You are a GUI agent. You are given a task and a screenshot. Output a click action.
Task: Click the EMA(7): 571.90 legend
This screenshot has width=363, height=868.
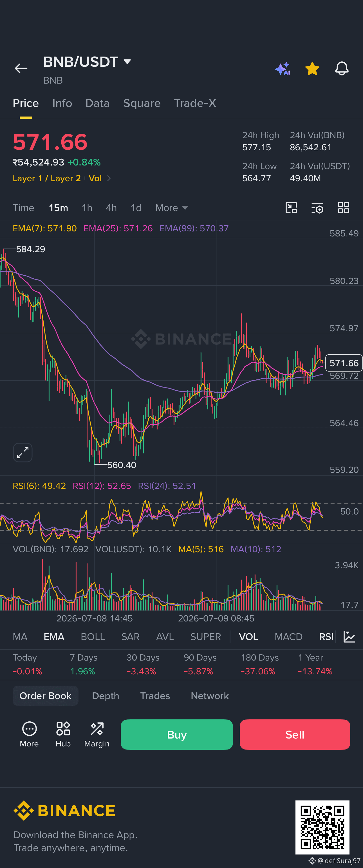tap(44, 229)
